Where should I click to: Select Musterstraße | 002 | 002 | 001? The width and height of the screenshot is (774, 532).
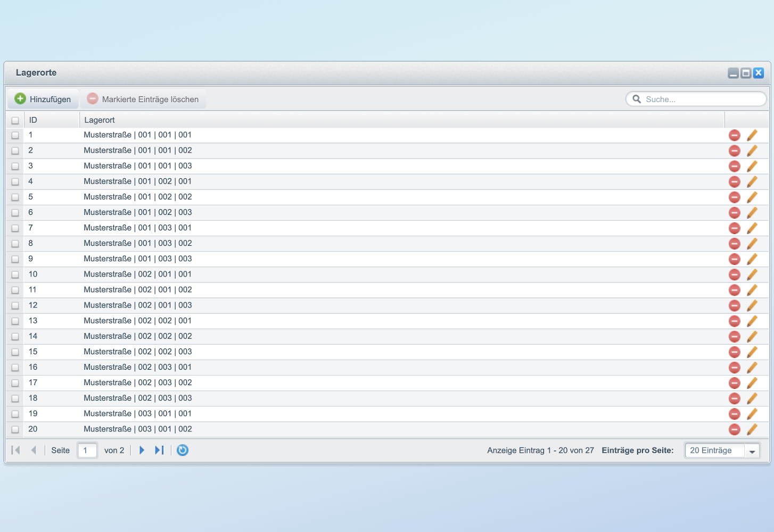[138, 321]
